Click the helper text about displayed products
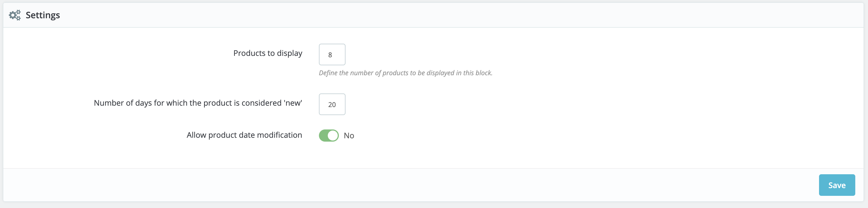 coord(405,72)
